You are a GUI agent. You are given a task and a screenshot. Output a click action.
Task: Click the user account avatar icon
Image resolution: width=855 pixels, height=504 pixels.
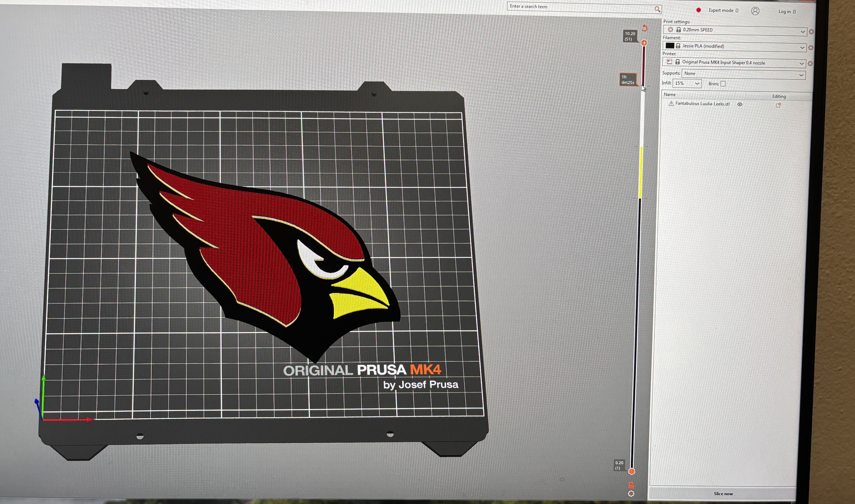coord(755,11)
